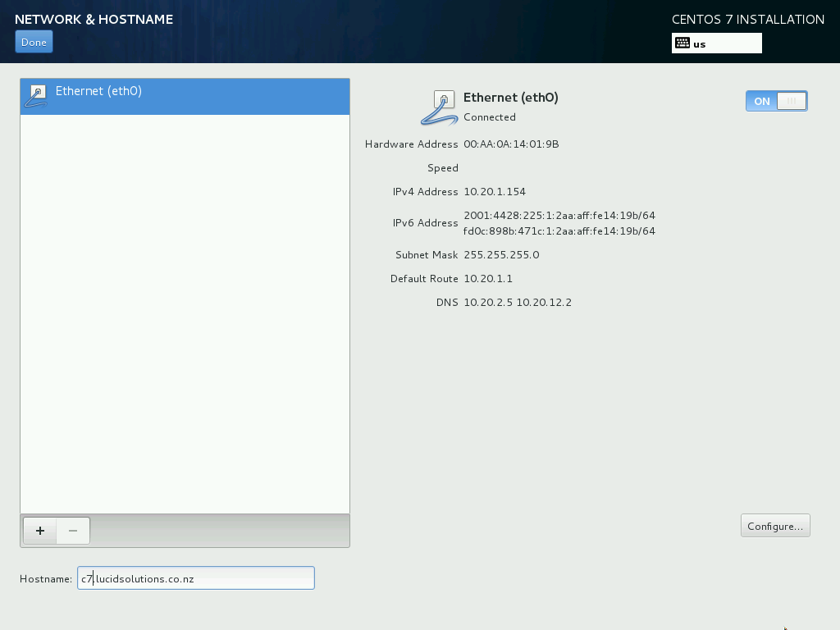Click the Speed label
The image size is (840, 630).
coord(443,168)
